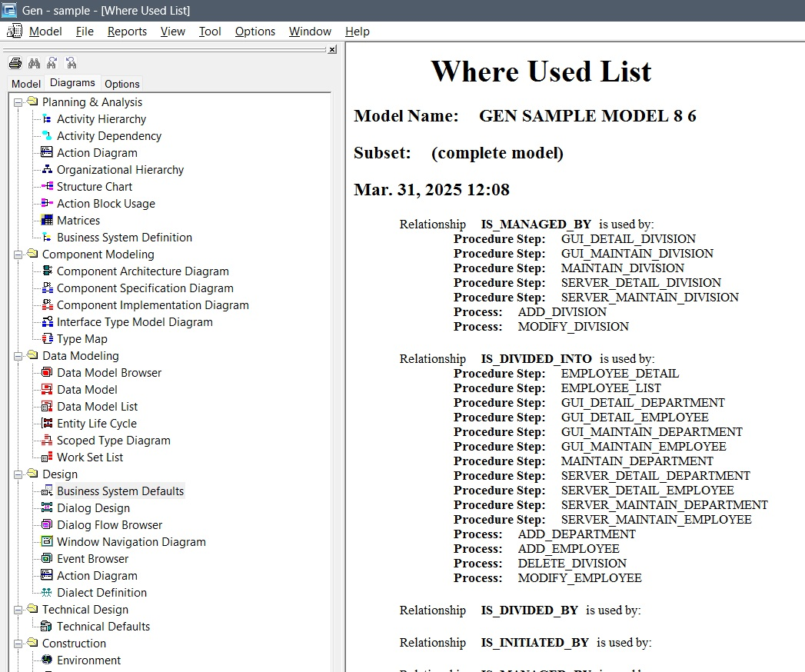The height and width of the screenshot is (672, 805).
Task: Collapse the Component Modeling tree node
Action: pos(18,254)
